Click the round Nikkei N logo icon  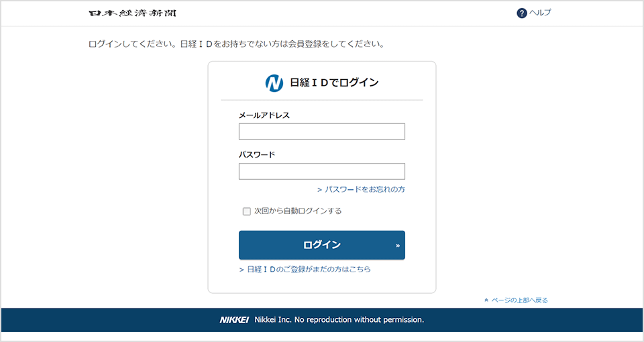click(274, 83)
